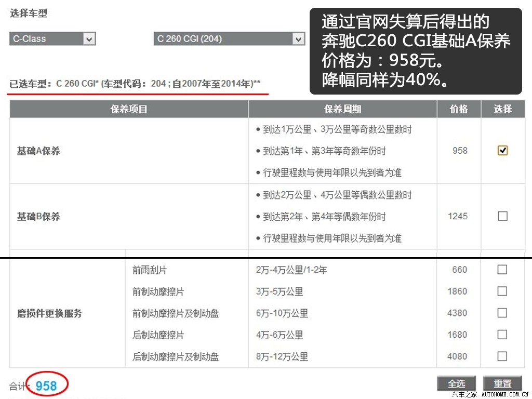Viewport: 532px width, 399px height.
Task: Click the 已选车型 selected model line
Action: (x=135, y=84)
